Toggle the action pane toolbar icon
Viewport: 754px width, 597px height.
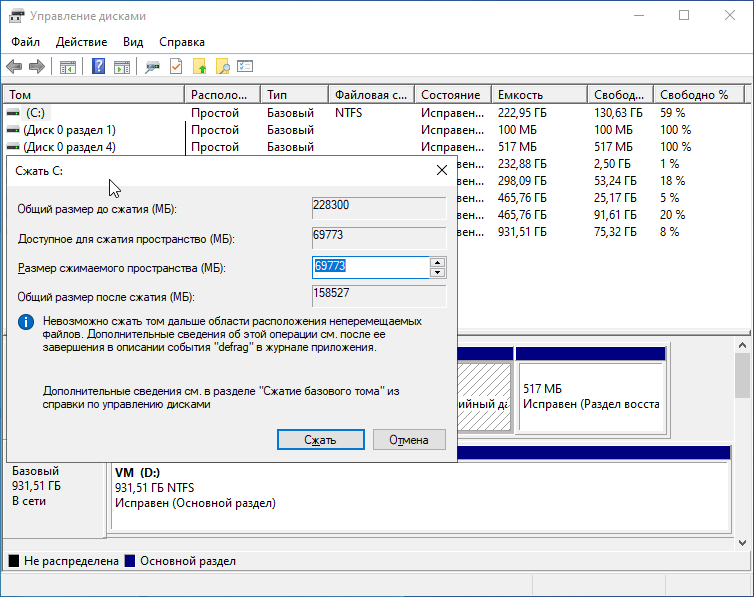coord(122,66)
